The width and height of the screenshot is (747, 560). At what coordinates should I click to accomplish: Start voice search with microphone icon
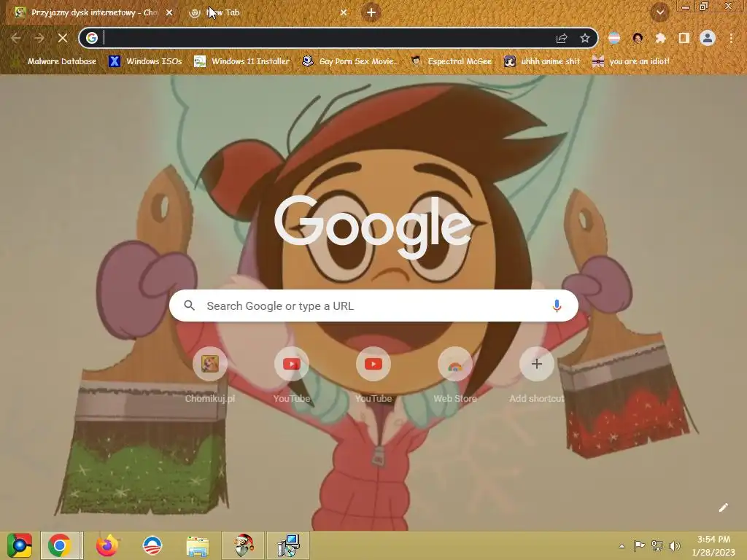coord(557,306)
